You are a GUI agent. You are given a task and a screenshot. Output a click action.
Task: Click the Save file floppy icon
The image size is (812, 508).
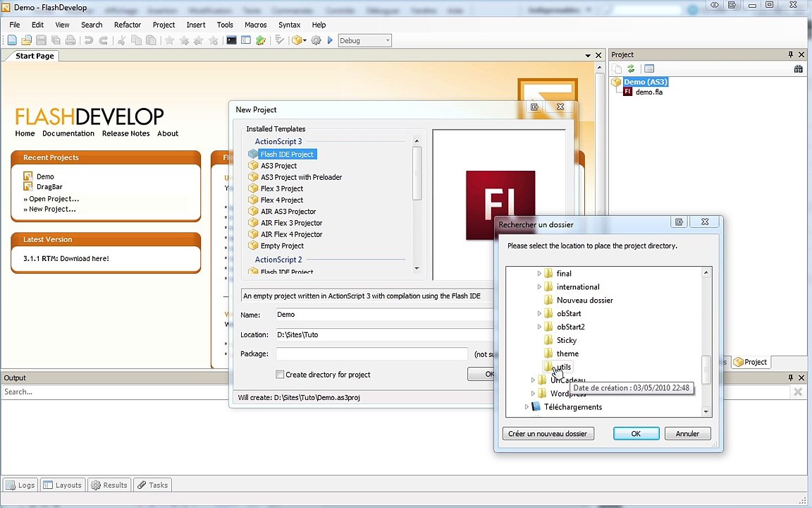pyautogui.click(x=42, y=40)
